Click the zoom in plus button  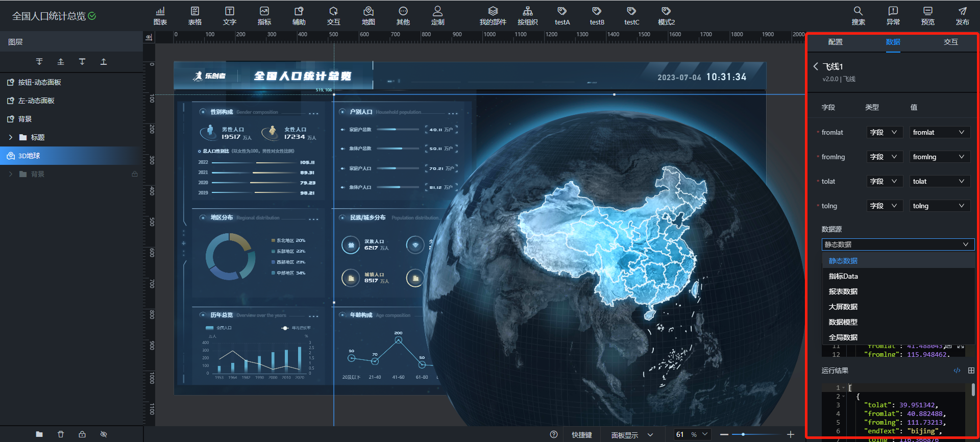tap(791, 434)
